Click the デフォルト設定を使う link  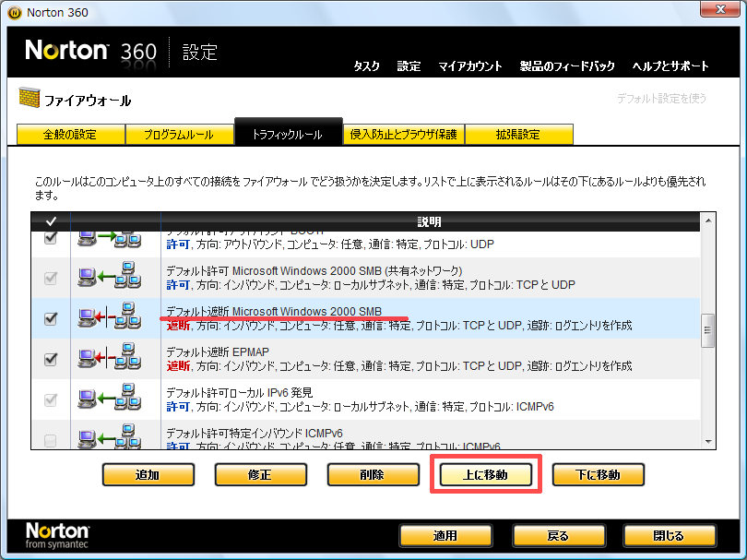[x=661, y=98]
